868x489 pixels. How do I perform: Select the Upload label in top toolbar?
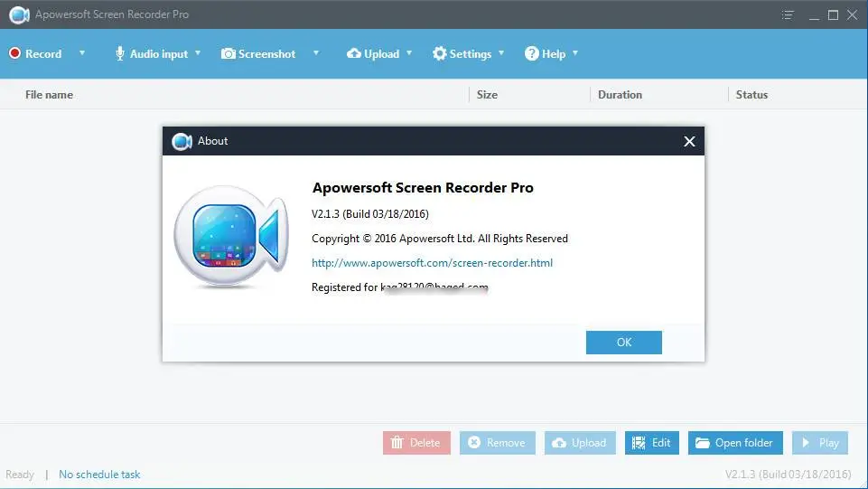tap(381, 54)
